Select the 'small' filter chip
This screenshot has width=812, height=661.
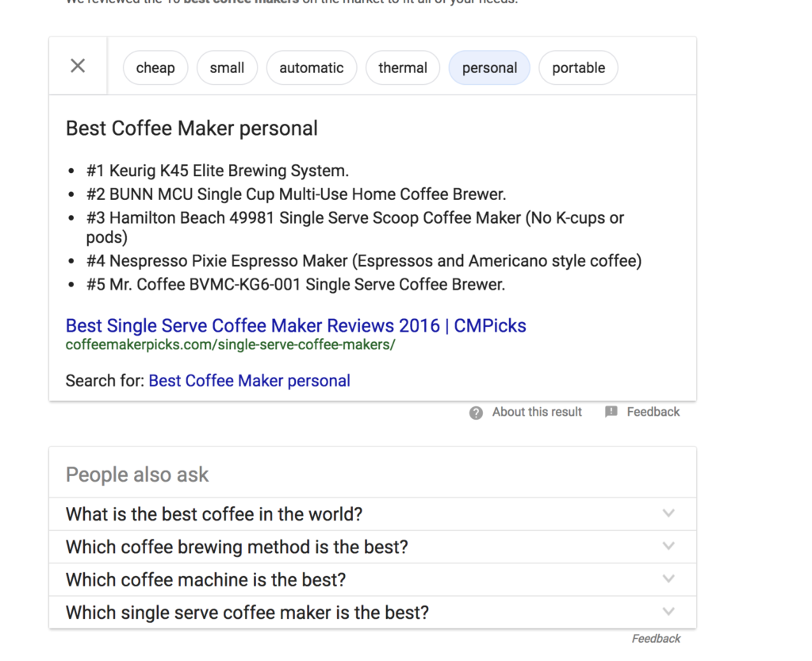227,68
